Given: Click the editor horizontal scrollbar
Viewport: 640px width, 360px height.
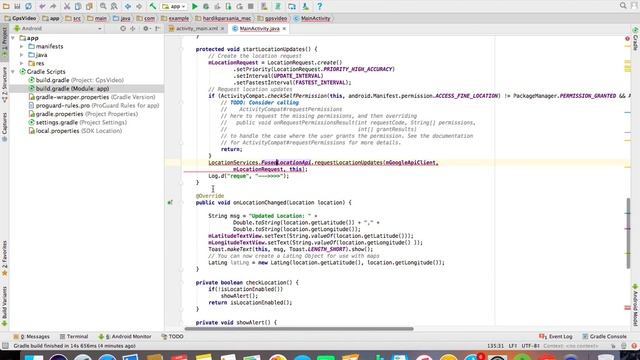Looking at the screenshot, I should (299, 329).
